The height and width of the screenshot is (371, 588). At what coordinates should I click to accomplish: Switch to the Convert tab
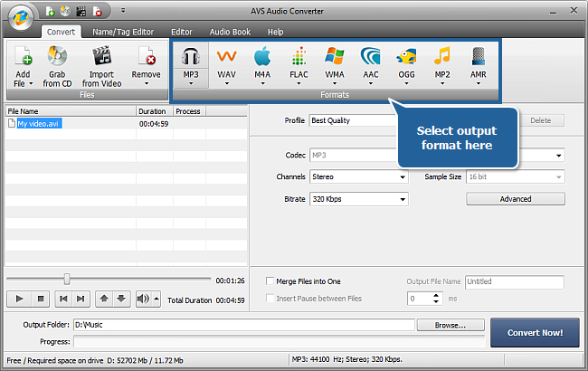61,32
